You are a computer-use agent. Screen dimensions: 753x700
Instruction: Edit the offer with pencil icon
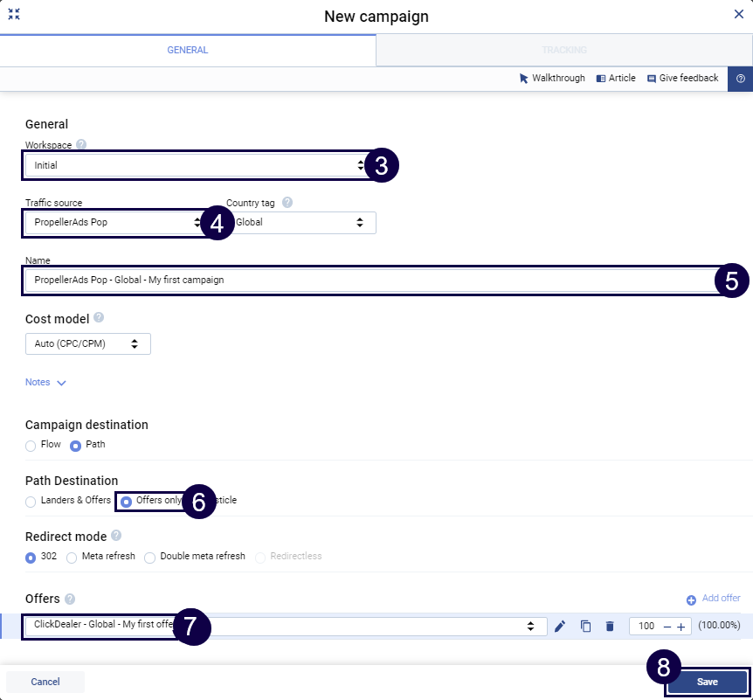pyautogui.click(x=560, y=626)
